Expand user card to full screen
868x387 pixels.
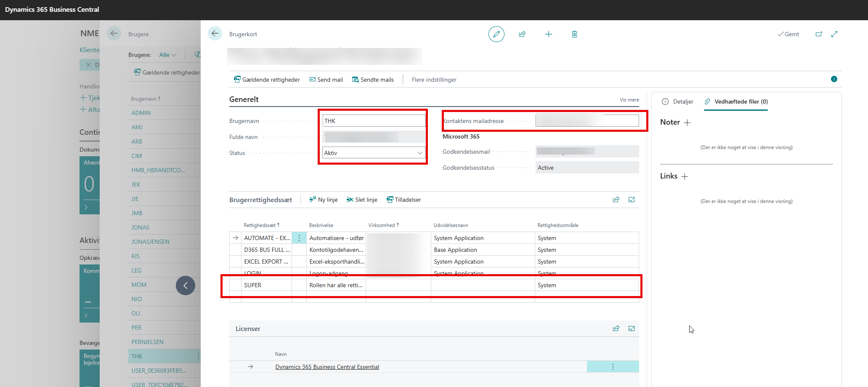[834, 34]
